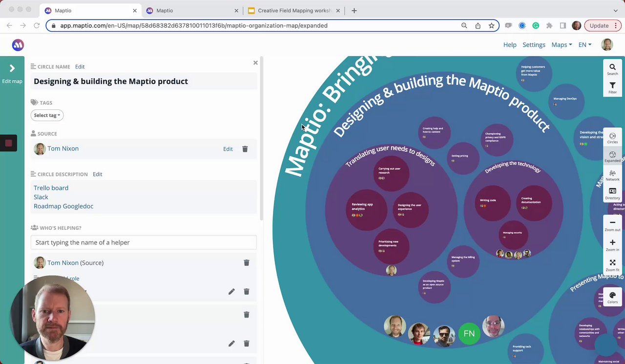Image resolution: width=625 pixels, height=364 pixels.
Task: Open the EN language dropdown
Action: click(584, 45)
